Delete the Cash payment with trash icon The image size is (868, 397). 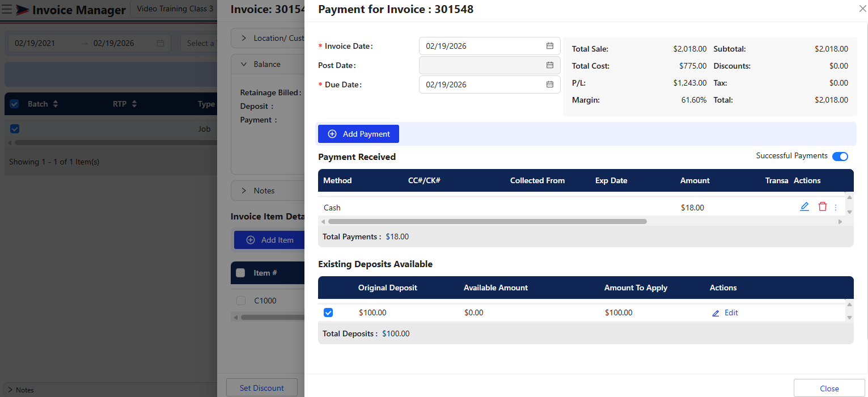click(822, 207)
